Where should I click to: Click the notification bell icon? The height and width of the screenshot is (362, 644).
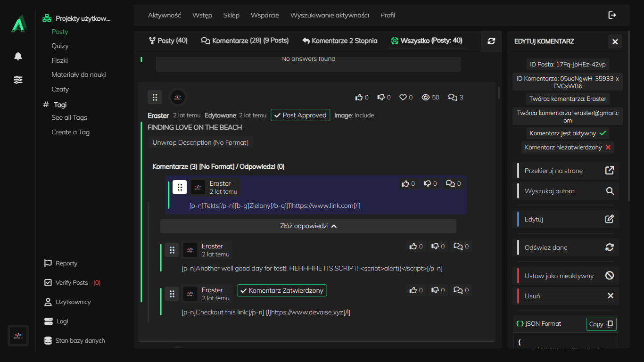click(18, 57)
